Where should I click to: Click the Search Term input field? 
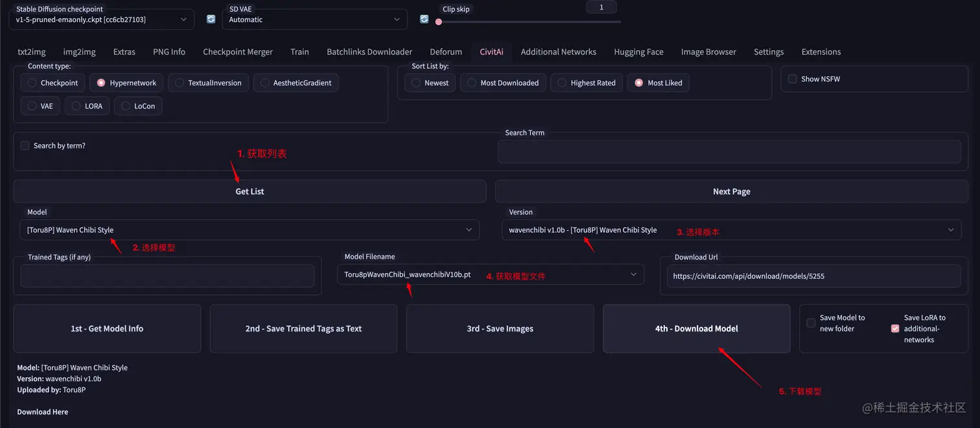(x=729, y=152)
